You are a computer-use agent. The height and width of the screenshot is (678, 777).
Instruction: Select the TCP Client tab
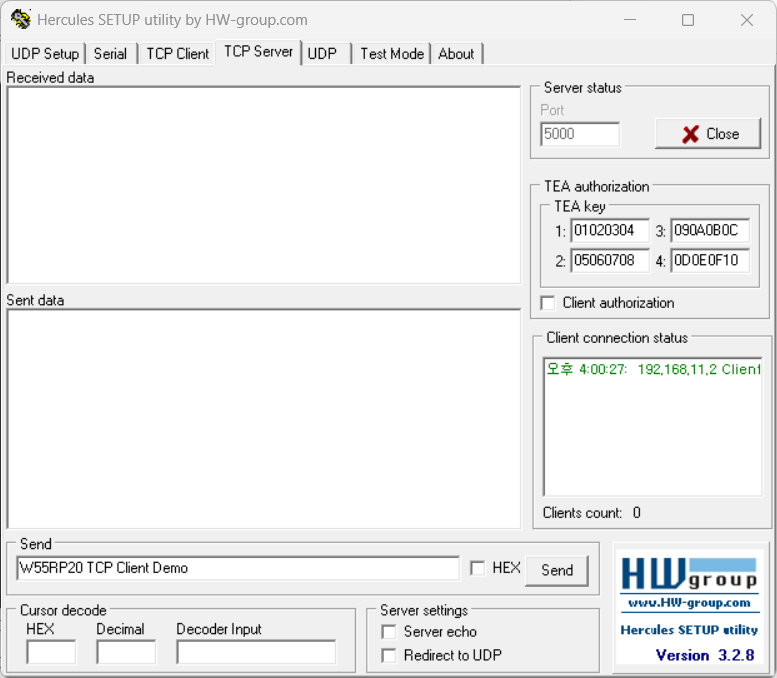[x=177, y=54]
